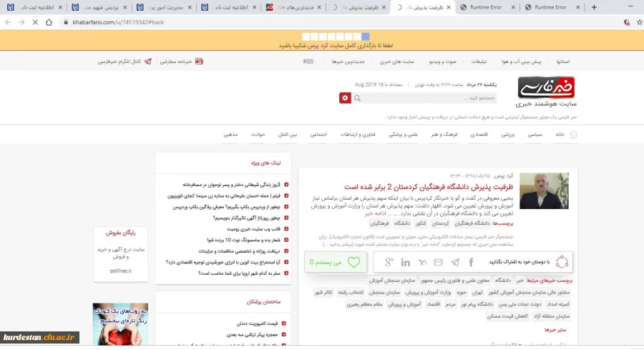
Task: Open the RSS link in top bar
Action: tap(308, 62)
